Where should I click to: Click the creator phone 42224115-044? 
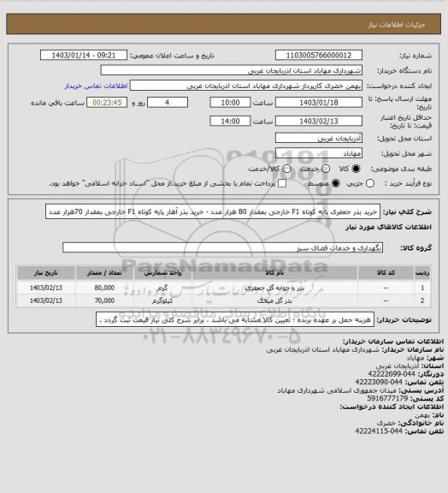pyautogui.click(x=379, y=431)
